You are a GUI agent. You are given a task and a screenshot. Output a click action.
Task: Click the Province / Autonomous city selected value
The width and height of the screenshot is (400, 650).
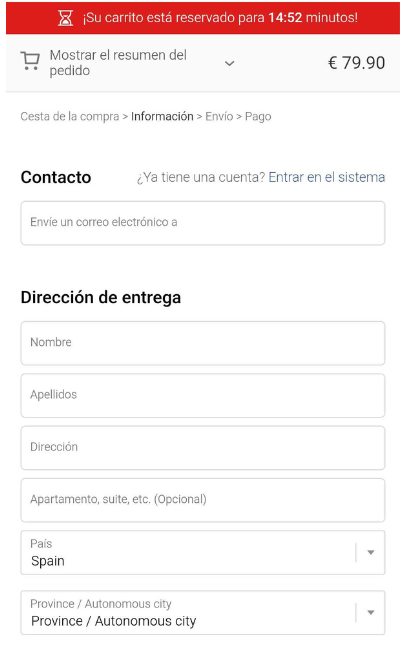tap(114, 621)
